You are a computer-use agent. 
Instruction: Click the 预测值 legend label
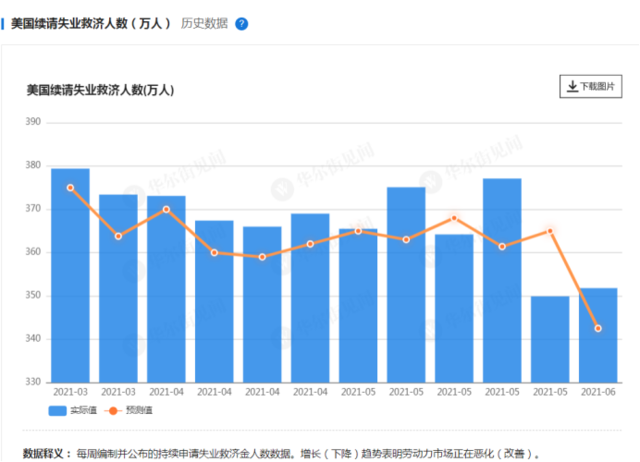click(x=139, y=411)
